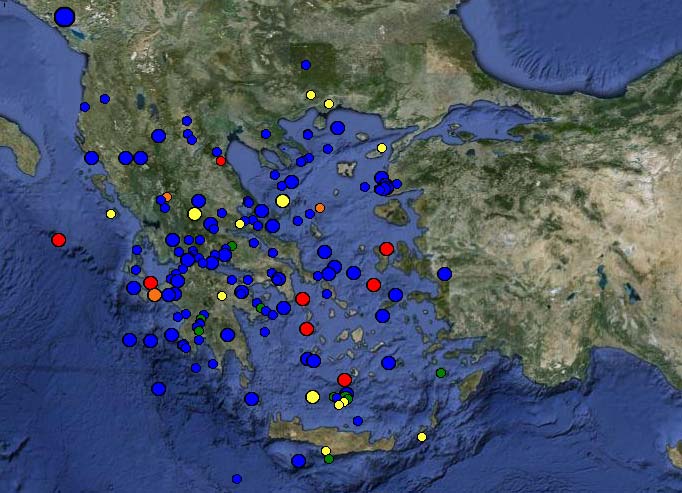Click the red marker in the western Cyclades
Viewport: 682px width, 493px height.
click(x=307, y=329)
